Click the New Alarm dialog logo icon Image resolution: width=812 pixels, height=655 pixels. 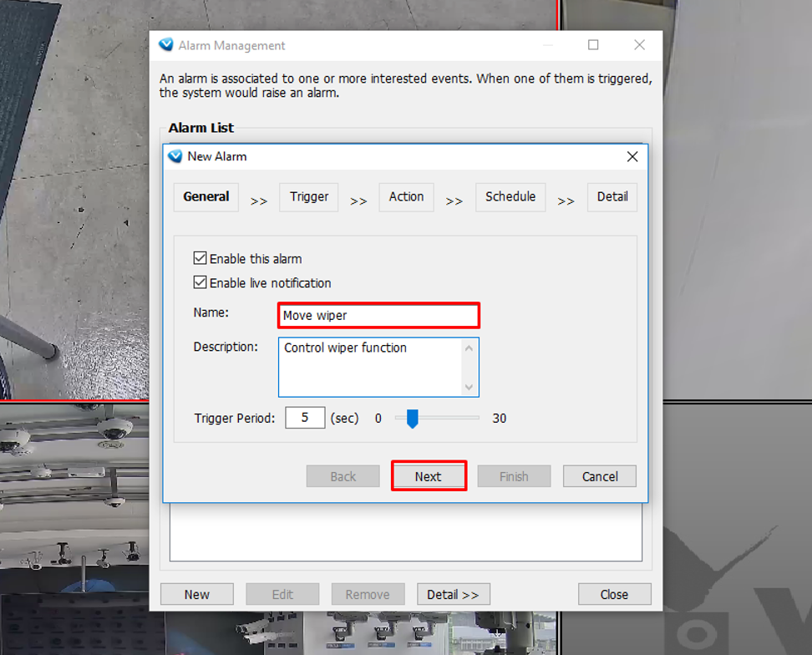point(175,156)
